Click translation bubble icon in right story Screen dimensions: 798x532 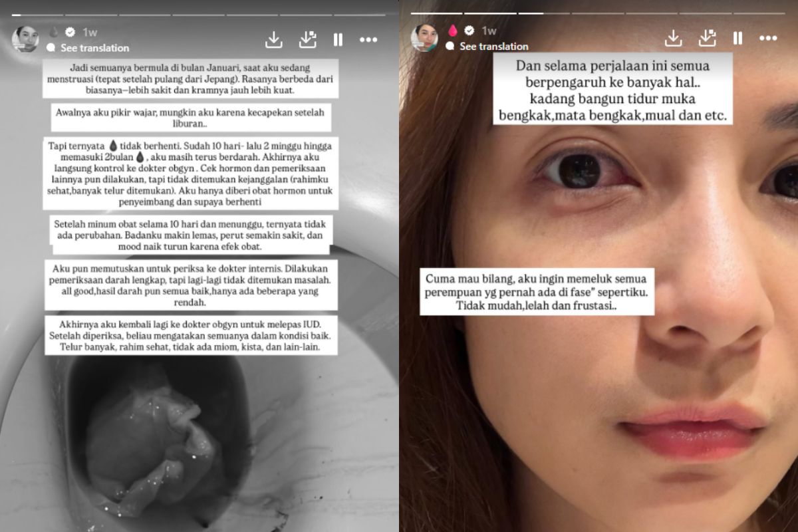[x=450, y=47]
